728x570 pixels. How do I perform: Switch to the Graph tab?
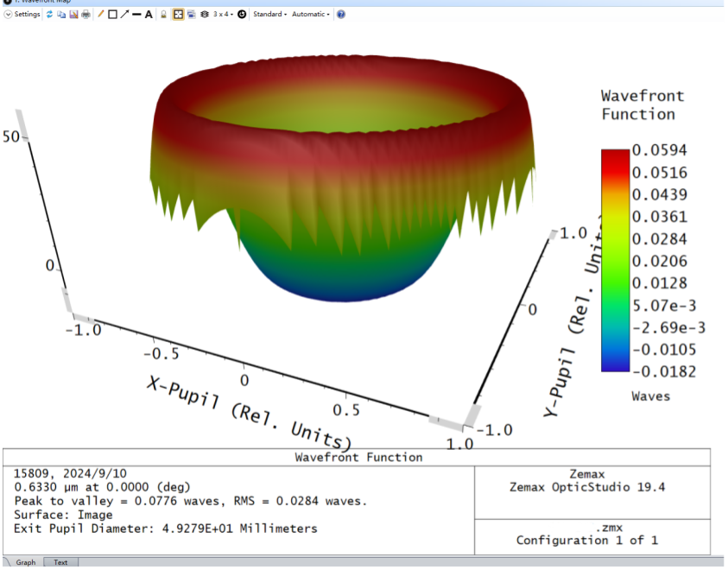click(26, 562)
